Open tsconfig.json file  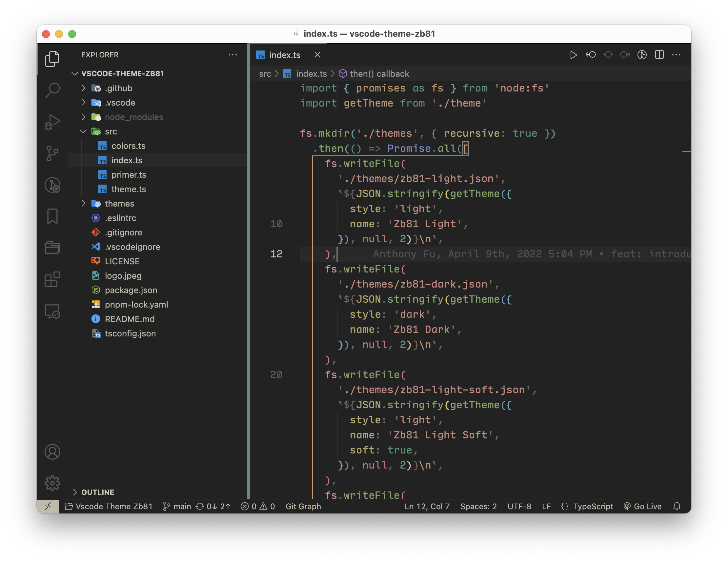pos(158,334)
